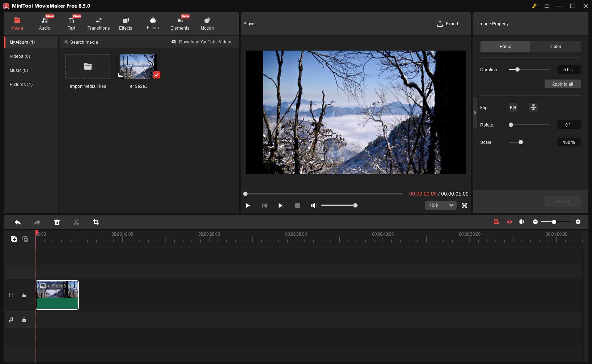Click the Download YouTube Videos link
The image size is (592, 364).
click(202, 42)
